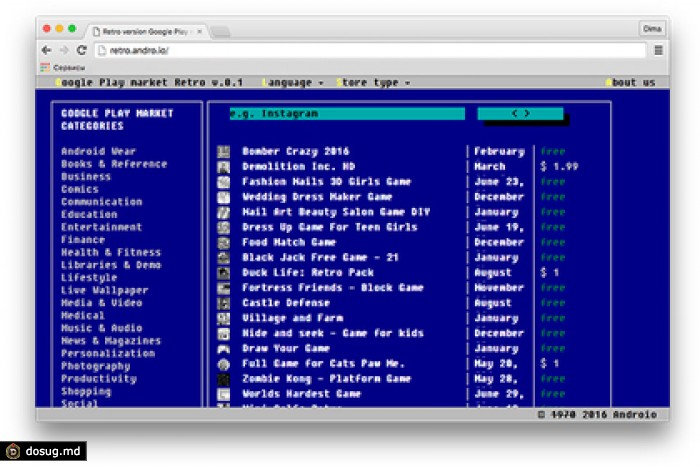Click the Dress Up Game For Teen Girls icon

[223, 227]
